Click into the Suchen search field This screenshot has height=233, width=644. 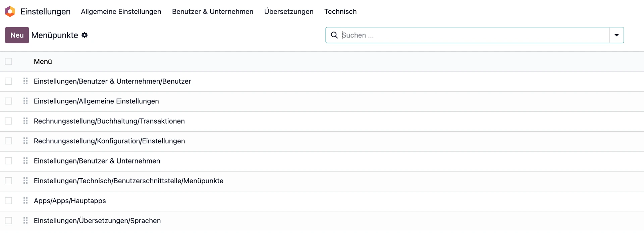pos(470,35)
